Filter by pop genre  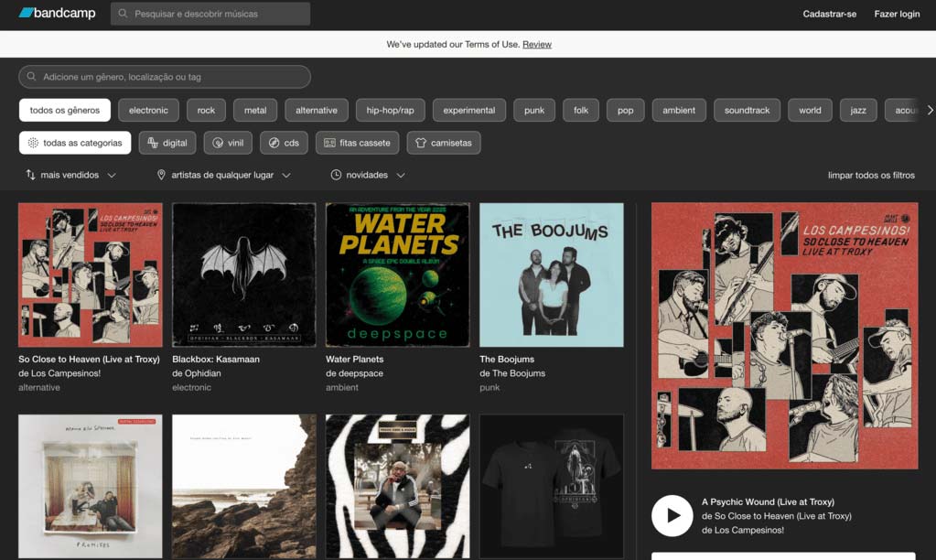(x=626, y=110)
